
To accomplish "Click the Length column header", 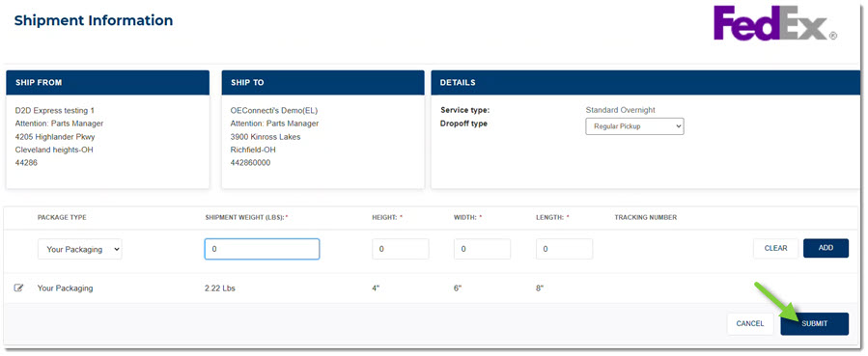I will click(x=552, y=218).
